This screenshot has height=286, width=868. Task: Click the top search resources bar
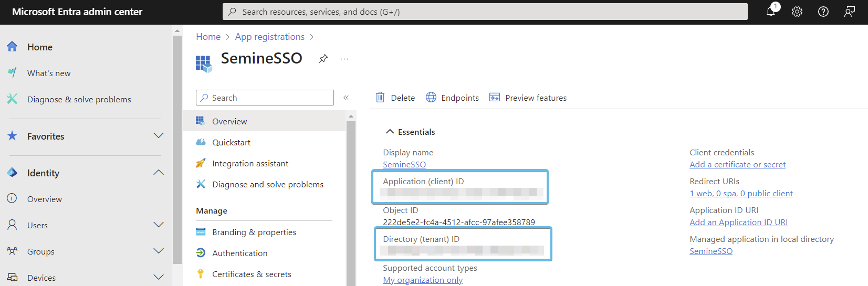tap(485, 12)
